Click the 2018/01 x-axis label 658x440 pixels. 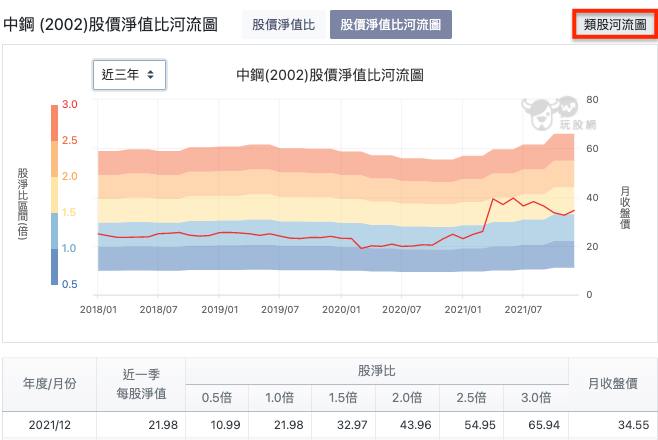point(98,310)
